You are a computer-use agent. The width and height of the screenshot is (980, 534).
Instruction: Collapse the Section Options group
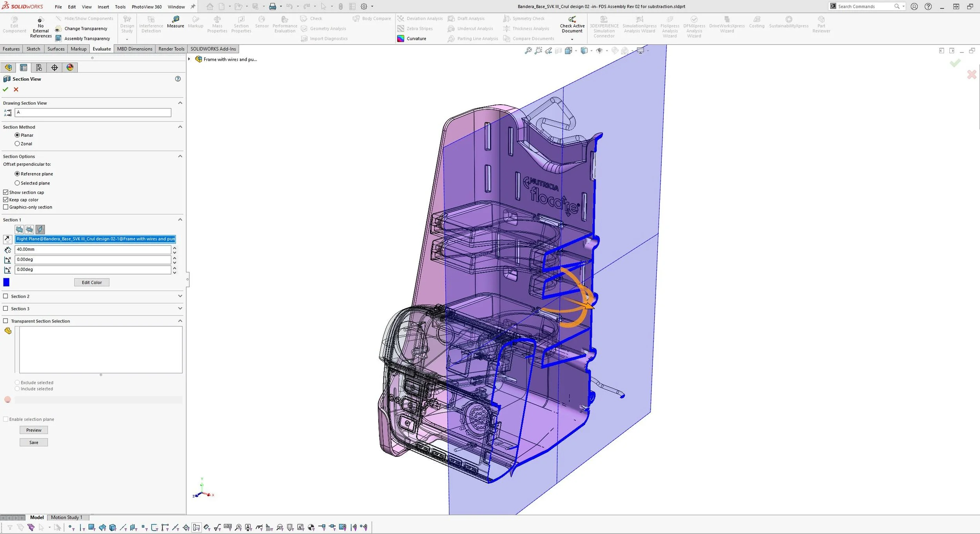[180, 156]
